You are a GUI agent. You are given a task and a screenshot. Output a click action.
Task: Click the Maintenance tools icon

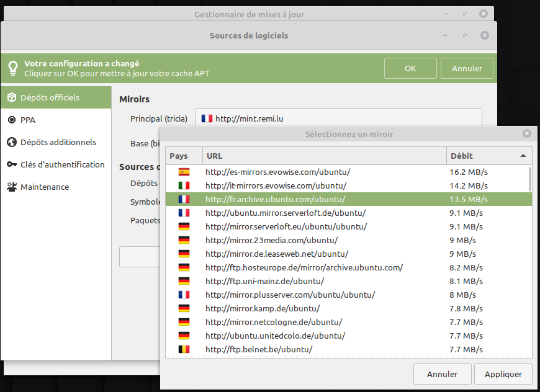(x=11, y=187)
